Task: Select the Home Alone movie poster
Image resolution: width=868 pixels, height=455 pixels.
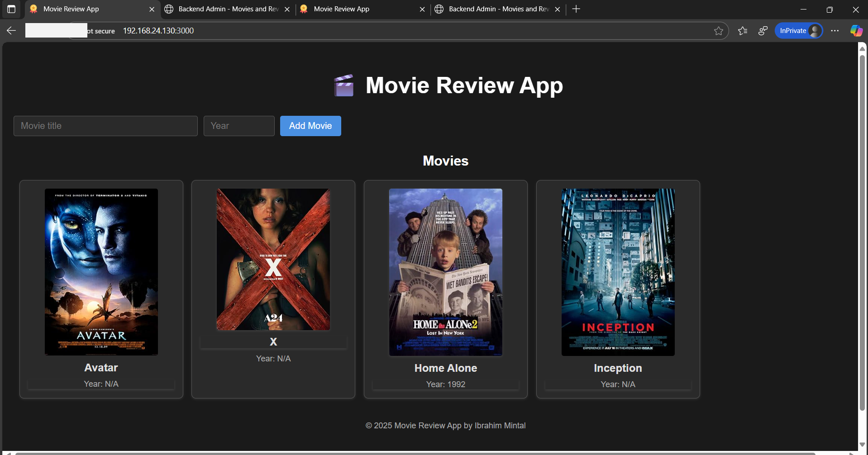Action: (446, 272)
